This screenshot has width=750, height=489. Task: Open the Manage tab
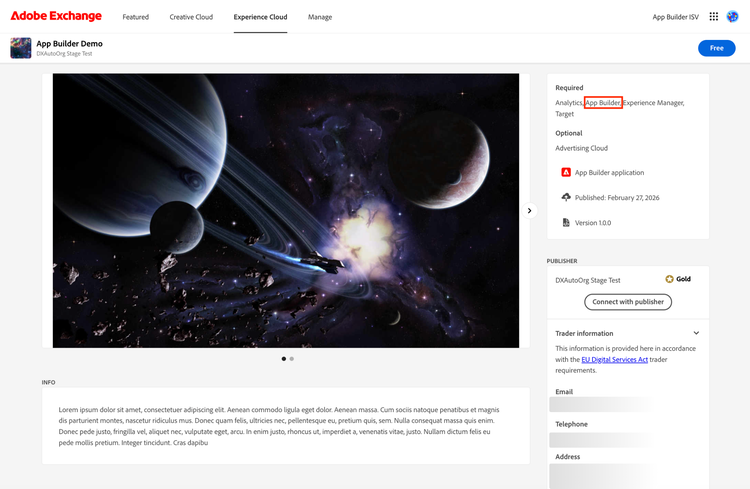320,17
